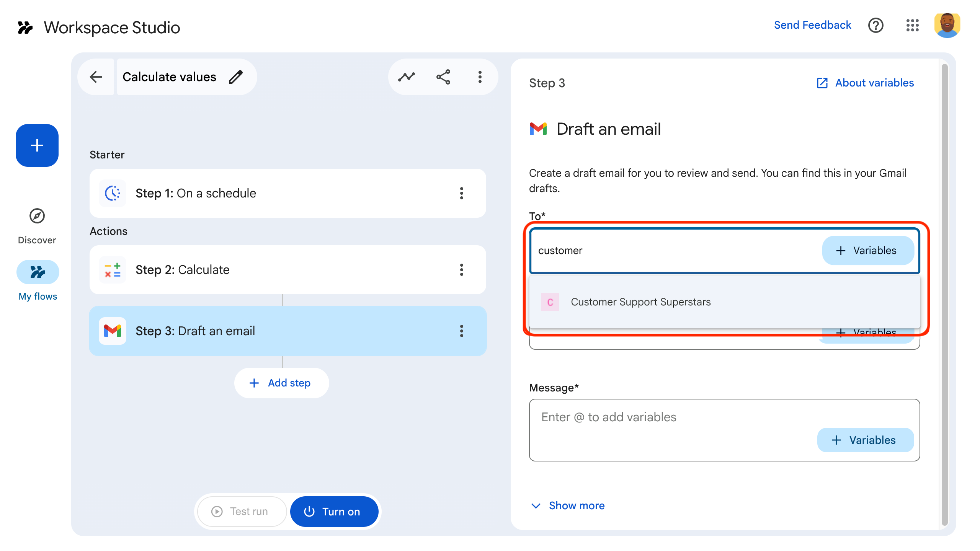Image resolution: width=980 pixels, height=551 pixels.
Task: Open the three-dot menu on Step 2
Action: pyautogui.click(x=462, y=270)
